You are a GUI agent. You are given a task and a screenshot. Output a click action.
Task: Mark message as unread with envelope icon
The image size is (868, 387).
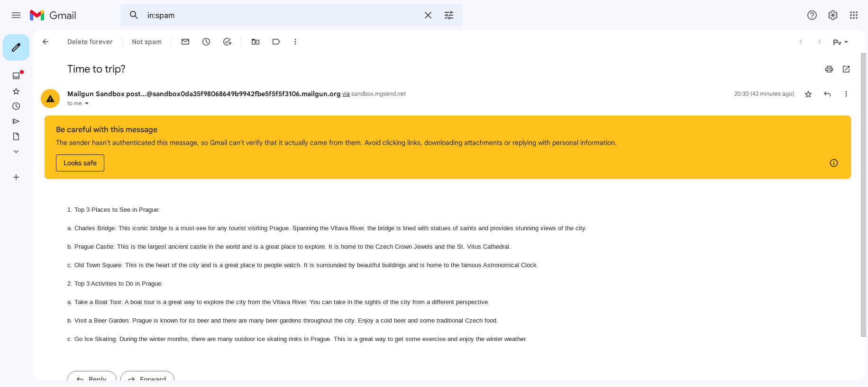click(x=185, y=42)
